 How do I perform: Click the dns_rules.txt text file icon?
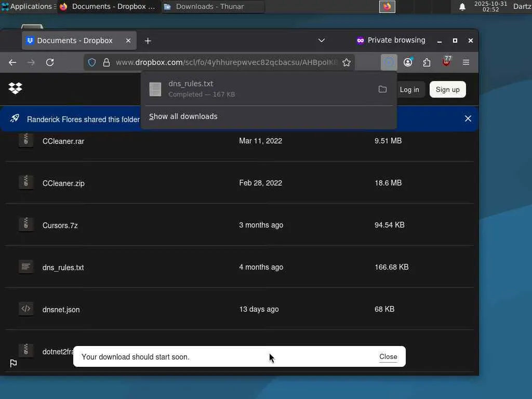(26, 267)
